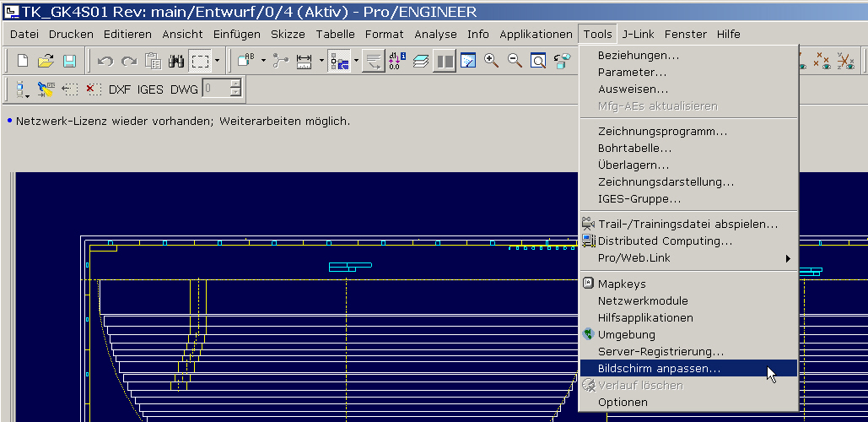Open Mapkeys from Tools menu
Image resolution: width=868 pixels, height=422 pixels.
click(x=688, y=284)
